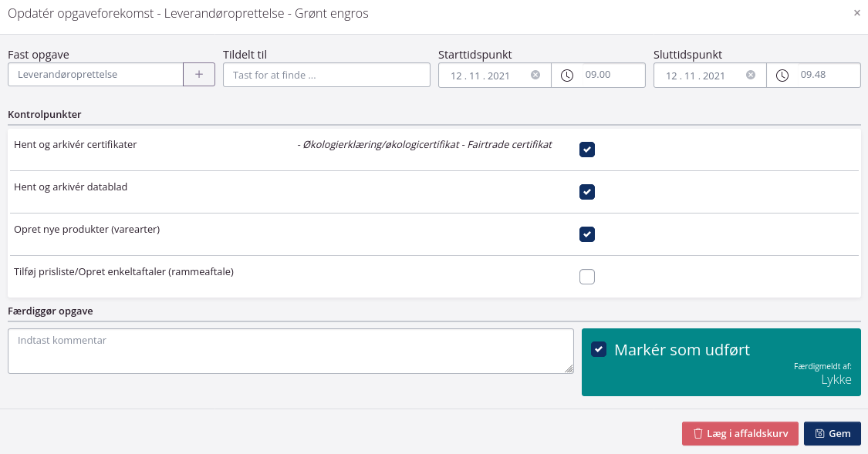Click the 'Læg i affaldskurv' button
The width and height of the screenshot is (868, 454).
[740, 434]
